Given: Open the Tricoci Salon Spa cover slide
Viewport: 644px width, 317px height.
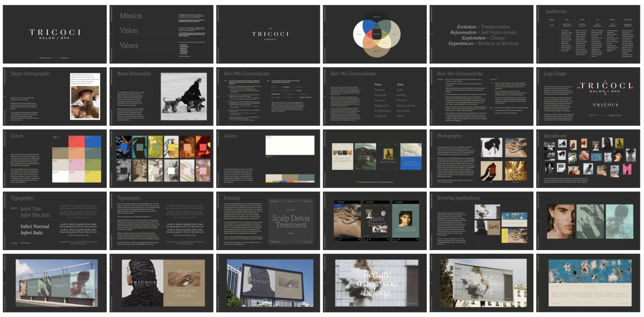Looking at the screenshot, I should [x=55, y=34].
